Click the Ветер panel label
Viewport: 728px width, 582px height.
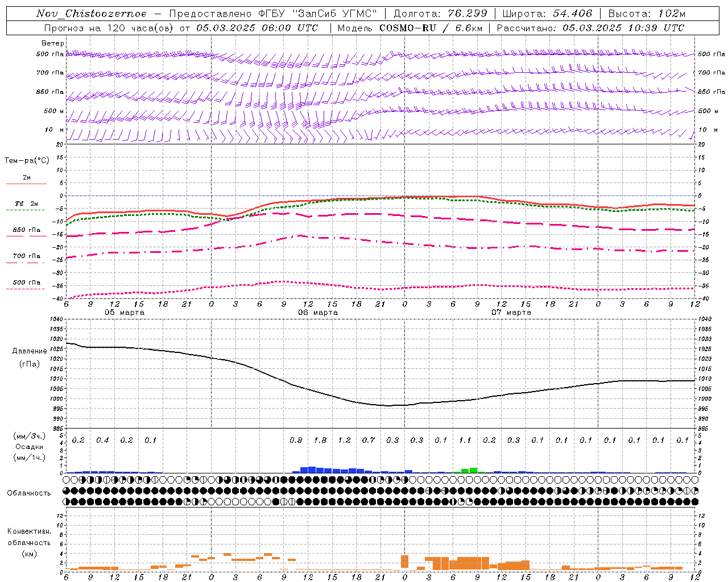(53, 43)
